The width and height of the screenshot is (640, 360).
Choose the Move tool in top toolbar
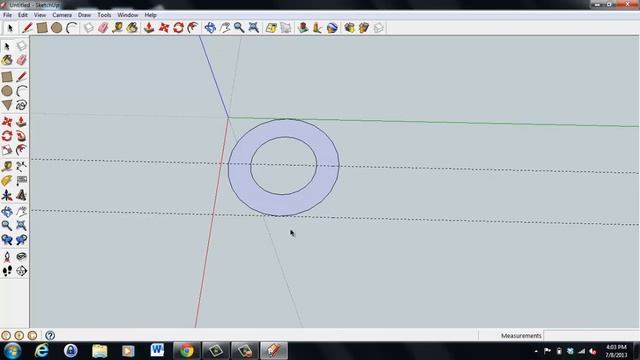click(164, 28)
